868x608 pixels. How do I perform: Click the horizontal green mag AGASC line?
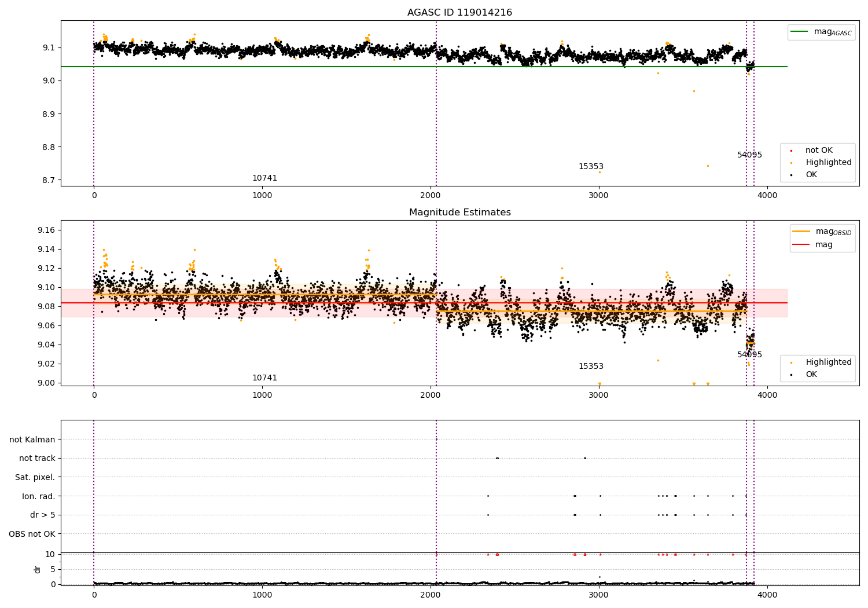click(x=424, y=67)
